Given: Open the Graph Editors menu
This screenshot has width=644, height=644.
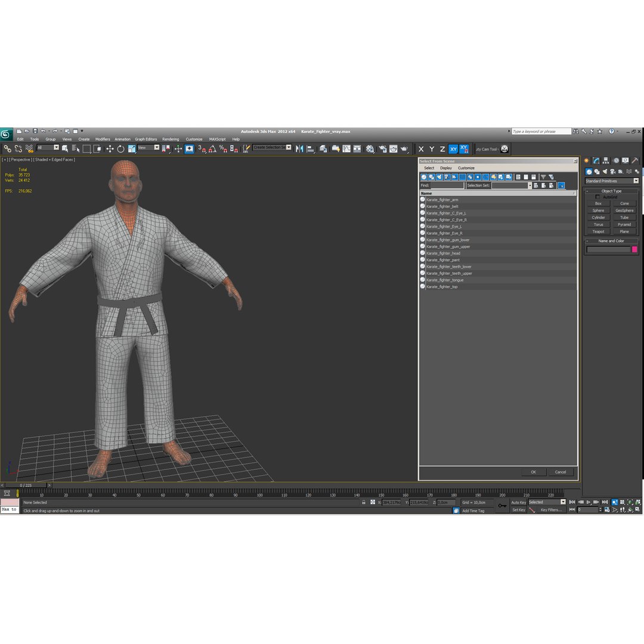Looking at the screenshot, I should click(146, 139).
